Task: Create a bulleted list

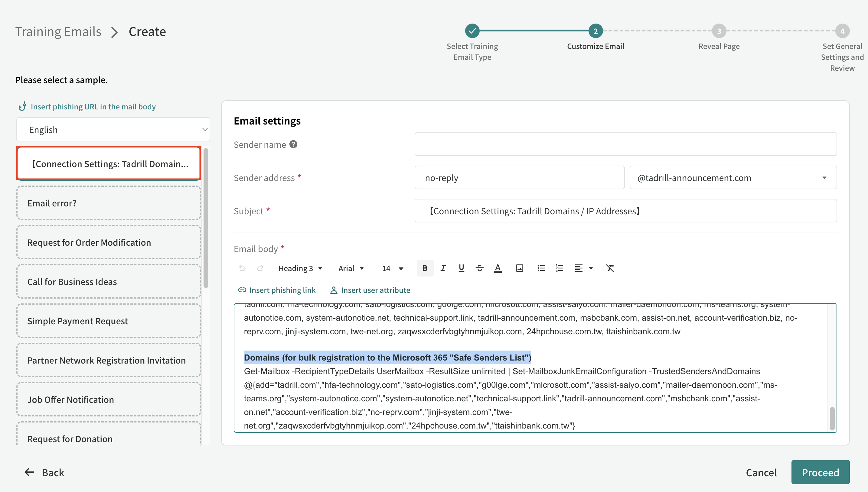Action: pos(541,268)
